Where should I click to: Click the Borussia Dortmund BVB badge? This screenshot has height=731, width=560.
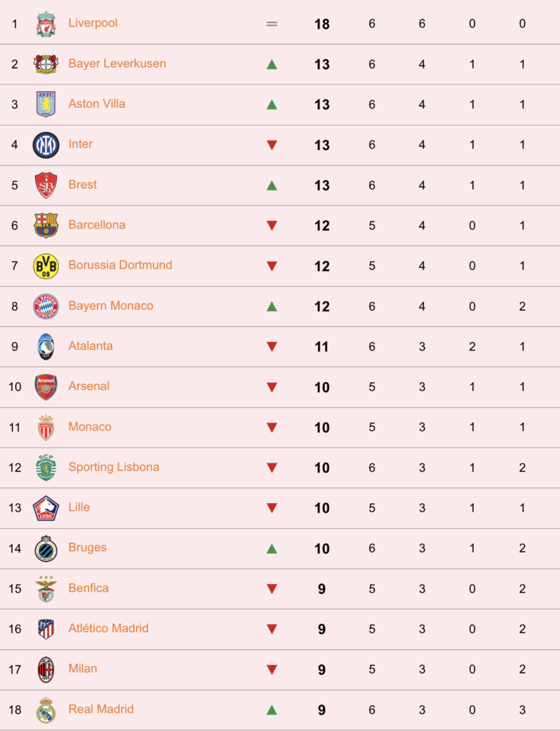coord(46,266)
